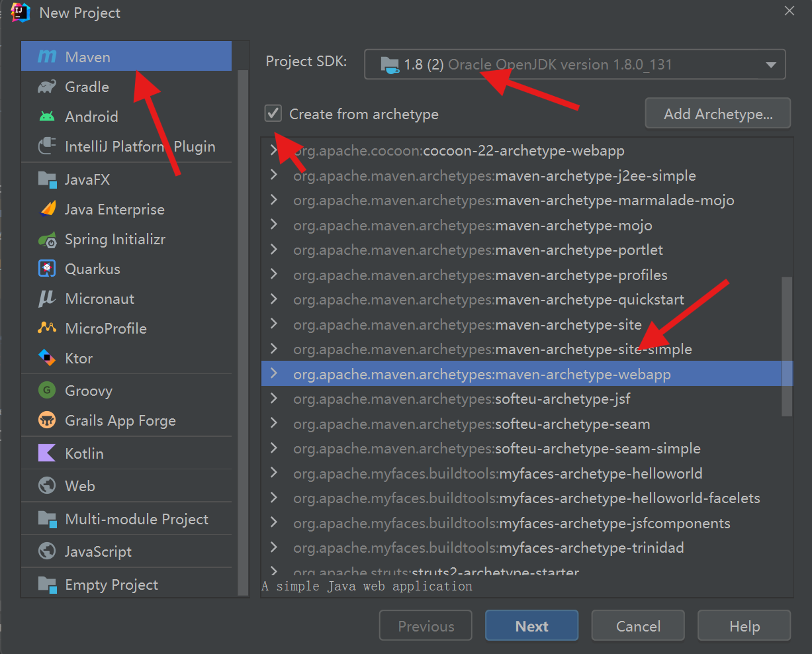Select maven-archetype-portlet archetype row

tap(527, 250)
